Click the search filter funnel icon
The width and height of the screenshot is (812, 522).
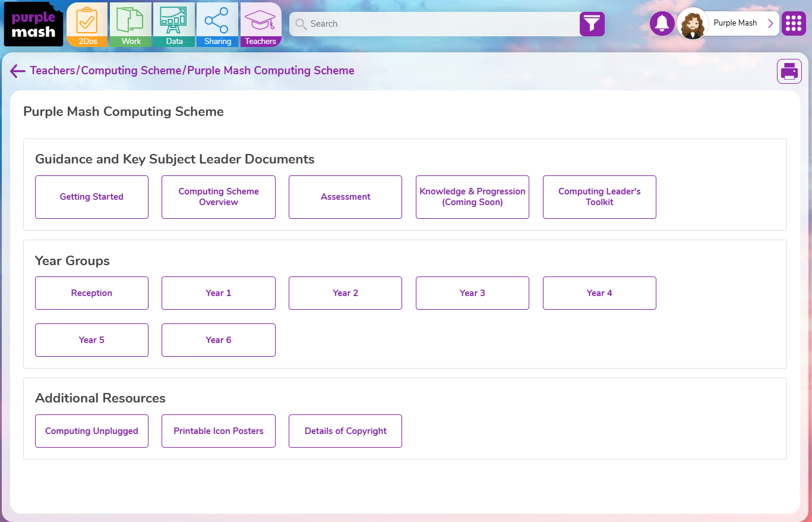592,24
